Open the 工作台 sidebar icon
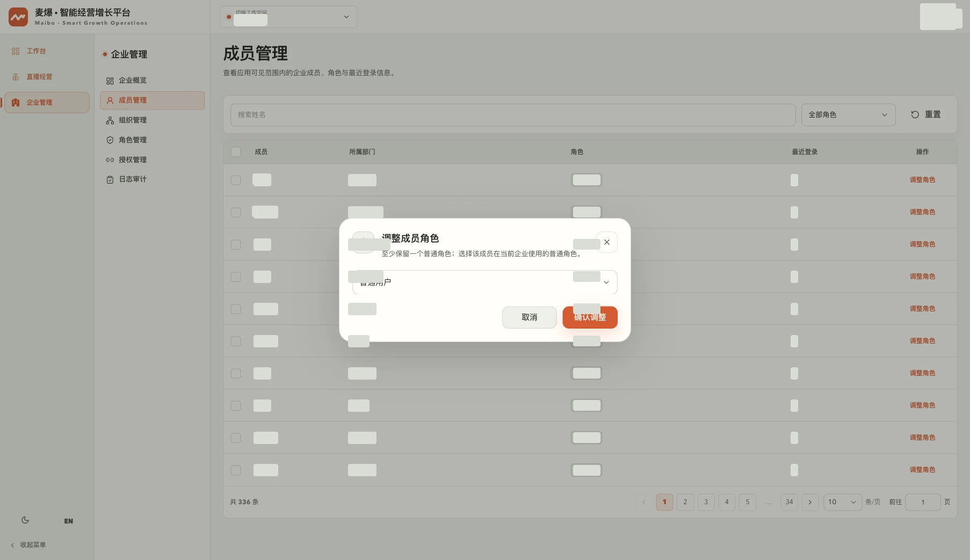Viewport: 970px width, 560px height. click(x=16, y=51)
